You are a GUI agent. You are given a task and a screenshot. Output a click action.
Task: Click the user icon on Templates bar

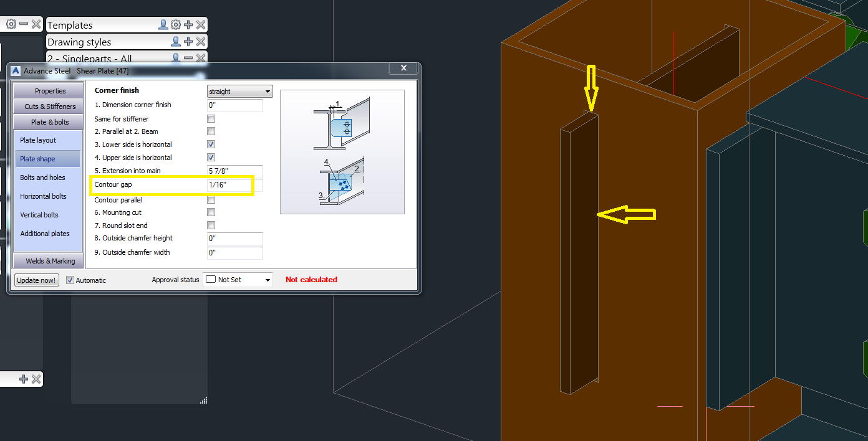coord(163,25)
